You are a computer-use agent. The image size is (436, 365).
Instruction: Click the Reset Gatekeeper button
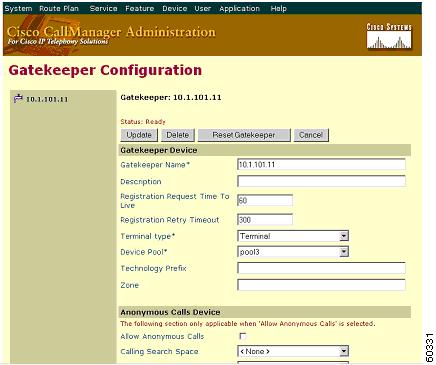[244, 135]
